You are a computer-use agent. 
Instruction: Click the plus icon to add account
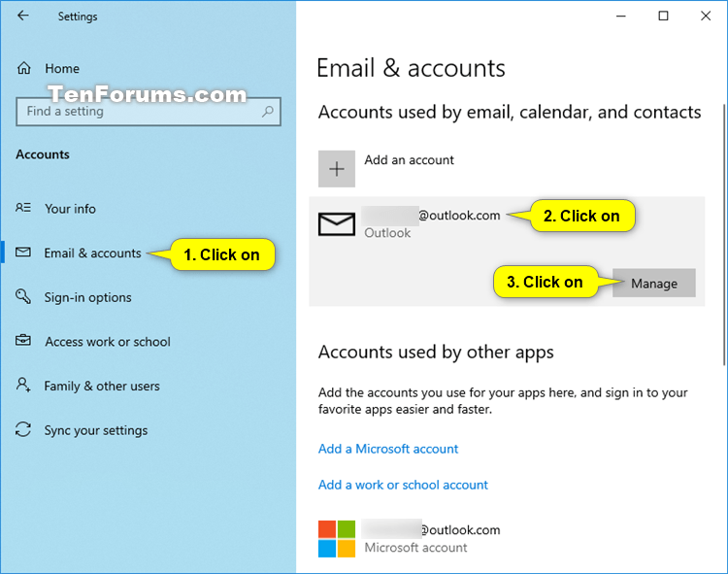click(x=337, y=169)
